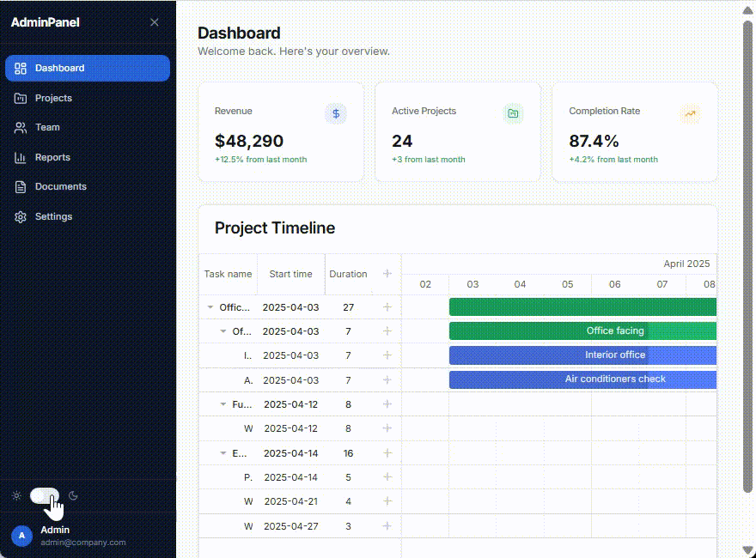Enable dark mode via the moon icon
Image resolution: width=756 pixels, height=558 pixels.
(72, 495)
